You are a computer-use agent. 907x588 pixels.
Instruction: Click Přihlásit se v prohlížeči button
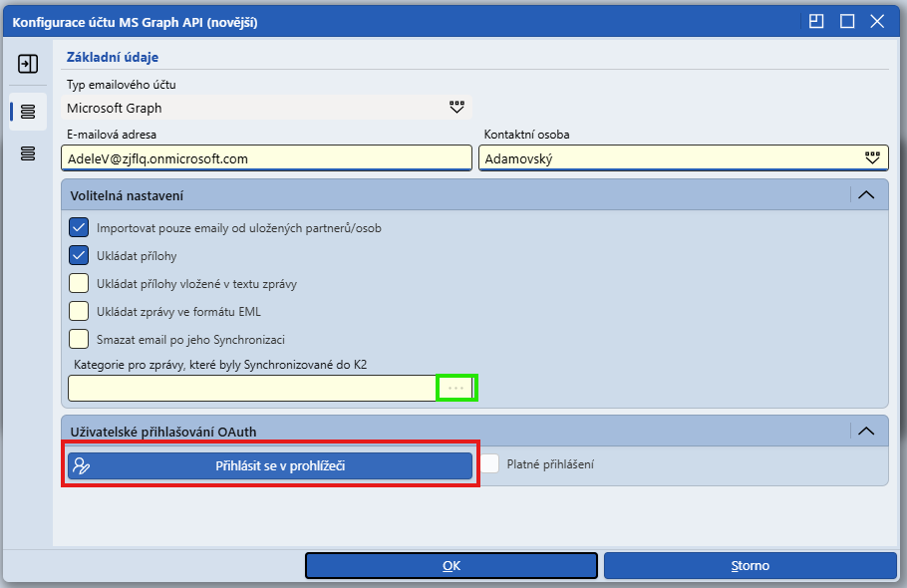pyautogui.click(x=270, y=466)
